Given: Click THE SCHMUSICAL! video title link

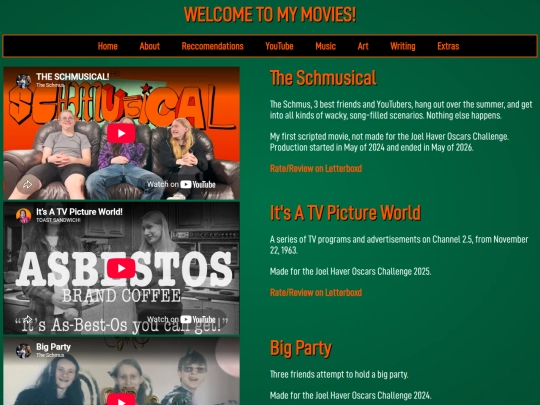Looking at the screenshot, I should (73, 76).
